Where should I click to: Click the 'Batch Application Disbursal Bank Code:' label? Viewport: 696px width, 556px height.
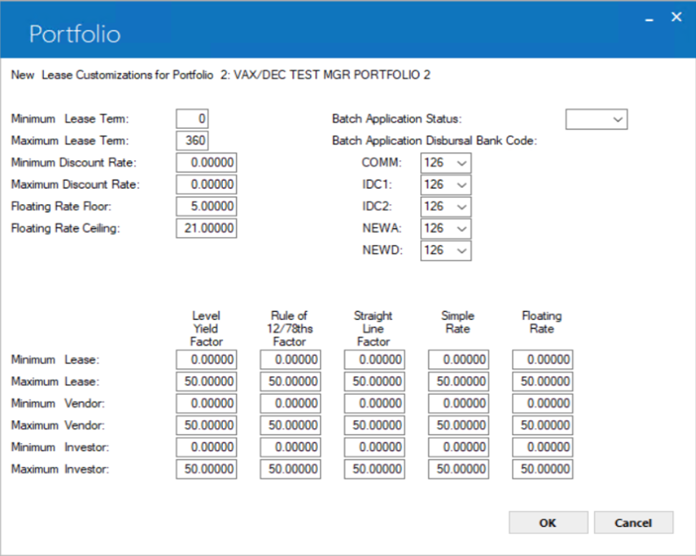coord(435,141)
